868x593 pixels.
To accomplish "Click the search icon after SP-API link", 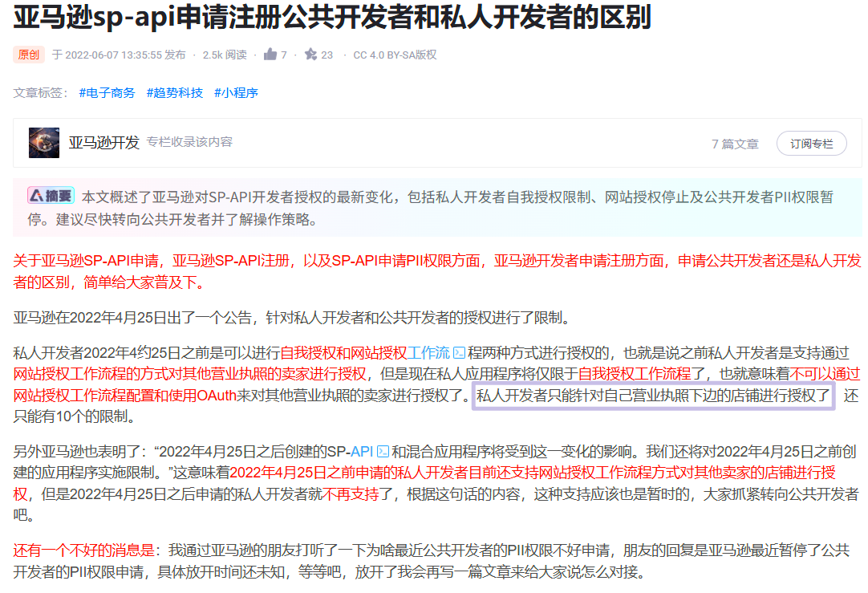I will point(383,451).
